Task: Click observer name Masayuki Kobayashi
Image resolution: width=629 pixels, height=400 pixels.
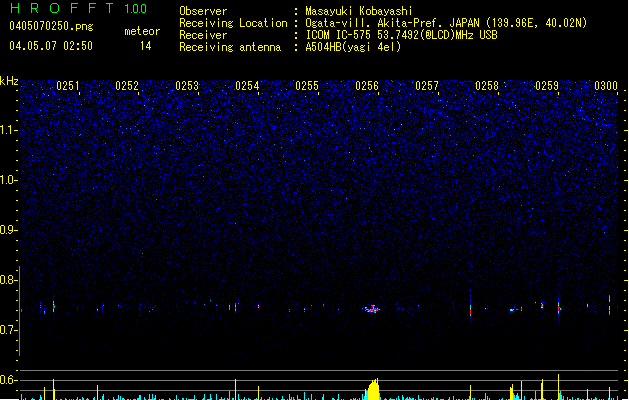Action: [359, 11]
